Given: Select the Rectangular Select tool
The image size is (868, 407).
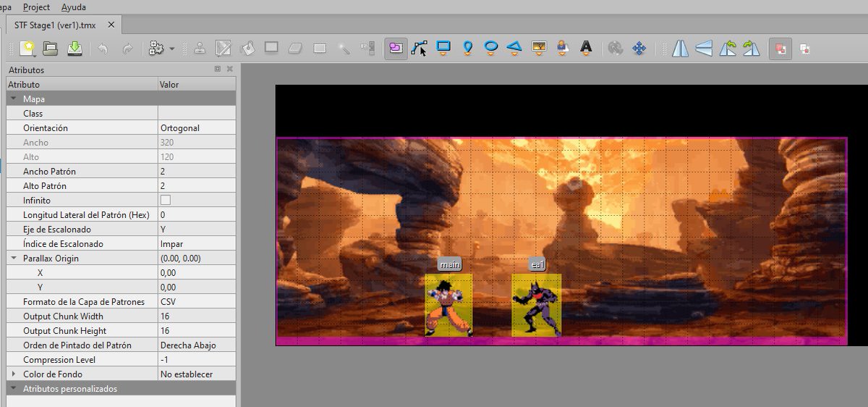Looking at the screenshot, I should click(320, 49).
